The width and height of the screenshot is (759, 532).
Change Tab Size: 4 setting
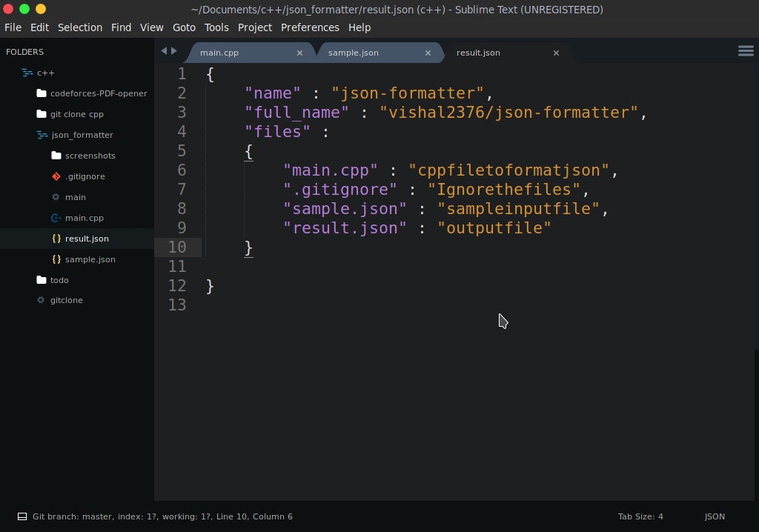coord(640,516)
